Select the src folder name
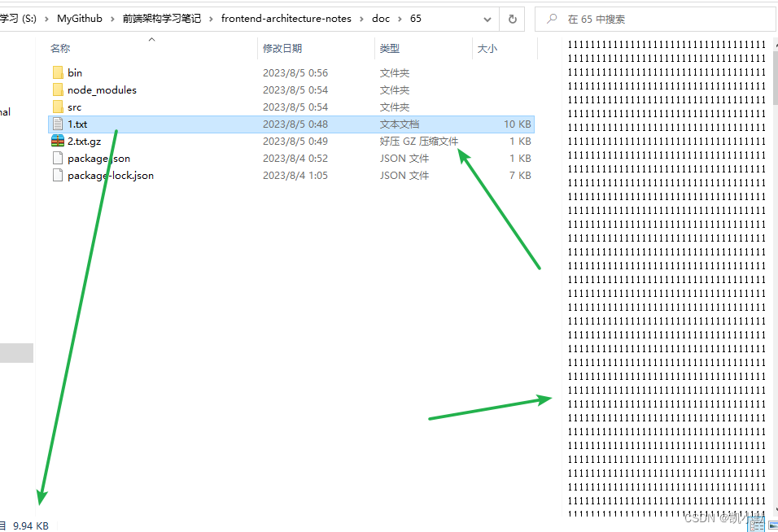This screenshot has height=532, width=778. pyautogui.click(x=74, y=107)
